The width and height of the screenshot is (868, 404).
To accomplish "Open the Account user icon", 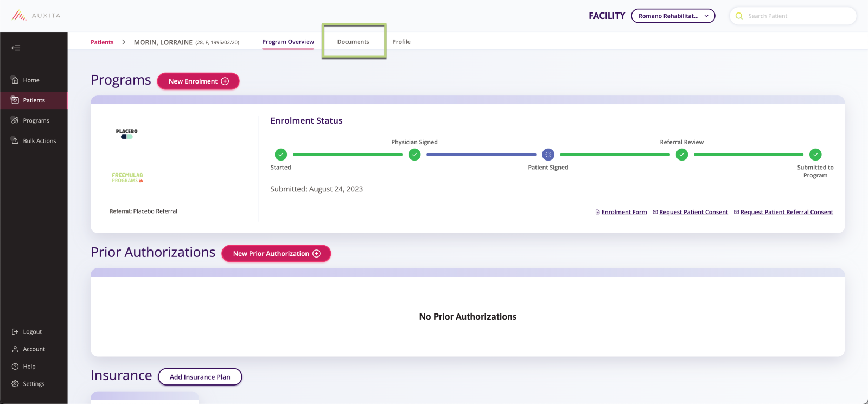I will coord(15,349).
